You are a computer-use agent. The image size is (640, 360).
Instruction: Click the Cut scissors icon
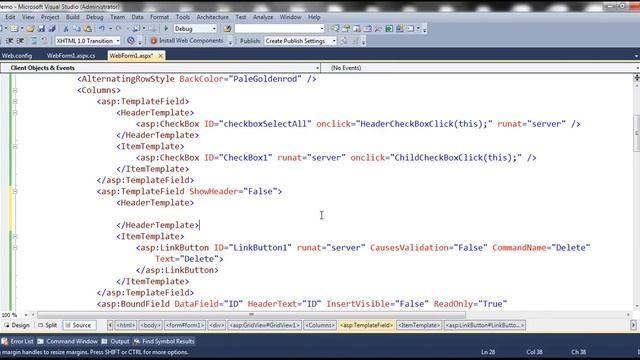[x=66, y=29]
